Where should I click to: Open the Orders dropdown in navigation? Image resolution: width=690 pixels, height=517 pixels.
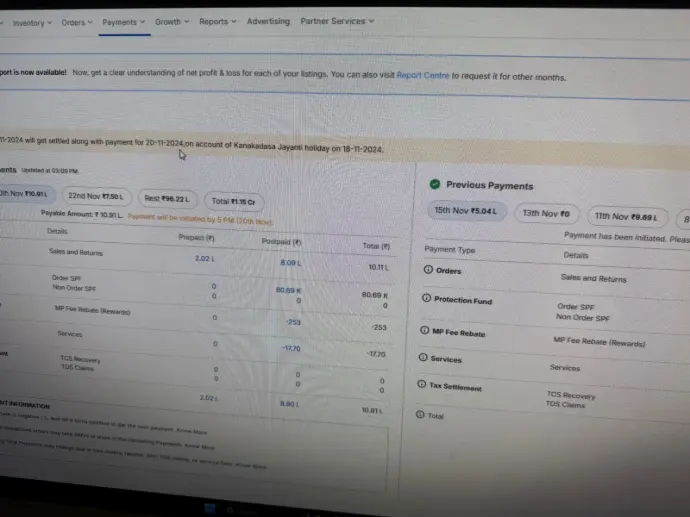[77, 22]
